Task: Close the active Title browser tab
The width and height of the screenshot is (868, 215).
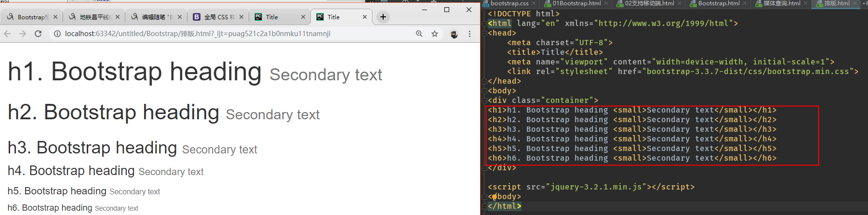Action: tap(365, 17)
